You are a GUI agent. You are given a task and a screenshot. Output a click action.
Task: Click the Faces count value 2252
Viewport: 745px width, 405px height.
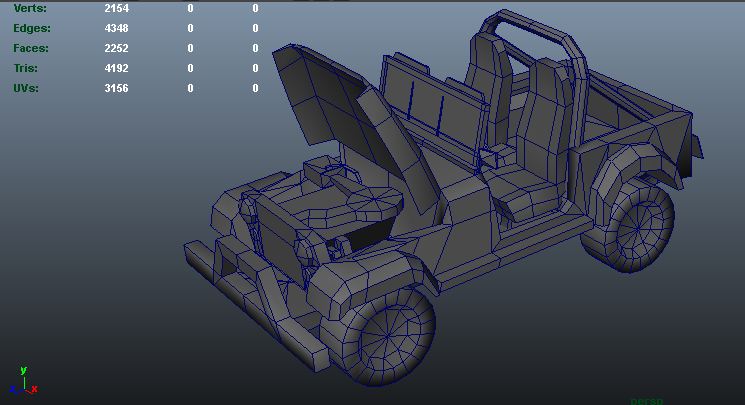tap(117, 48)
